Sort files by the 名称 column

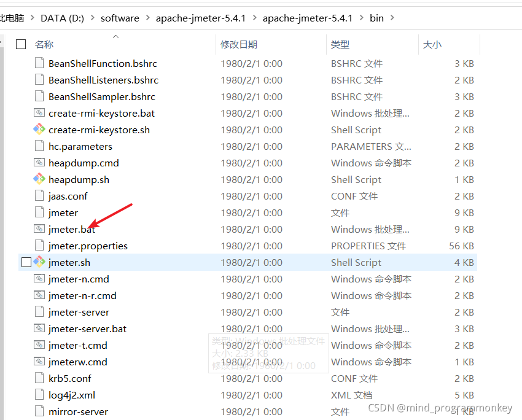pos(44,44)
